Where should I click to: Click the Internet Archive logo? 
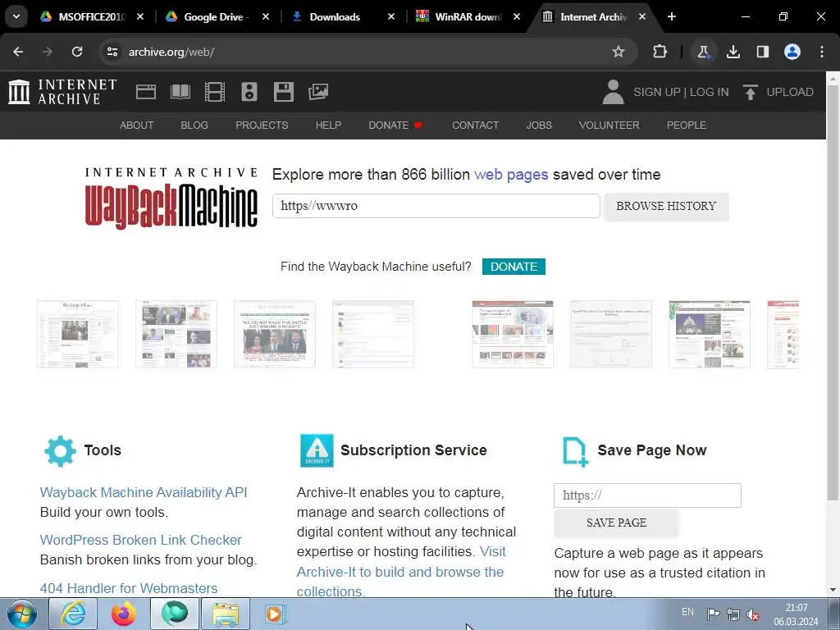coord(62,92)
